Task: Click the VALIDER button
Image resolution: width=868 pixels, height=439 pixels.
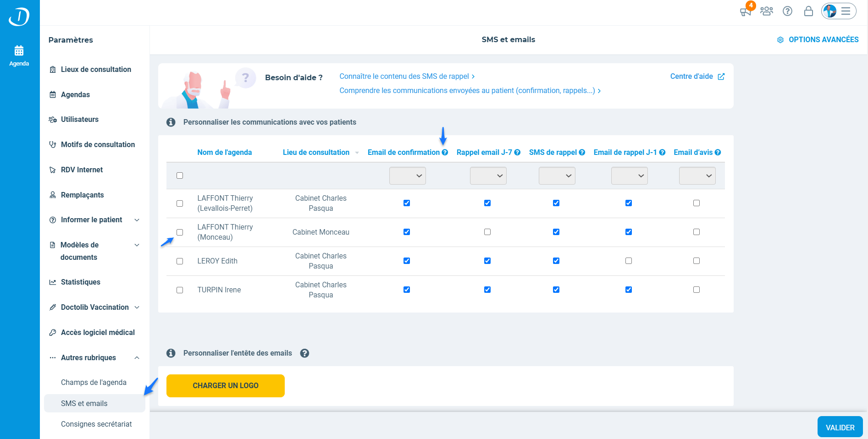Action: (x=840, y=427)
